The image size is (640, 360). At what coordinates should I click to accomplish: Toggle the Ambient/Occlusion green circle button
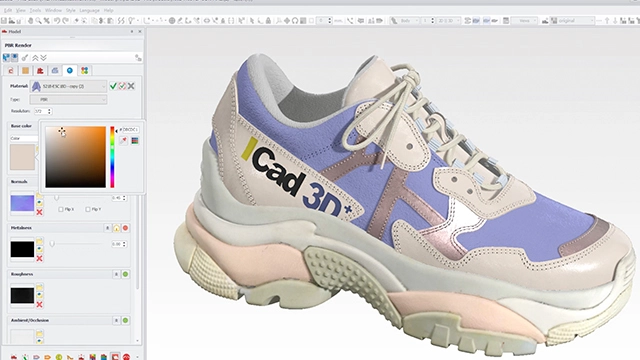click(125, 320)
